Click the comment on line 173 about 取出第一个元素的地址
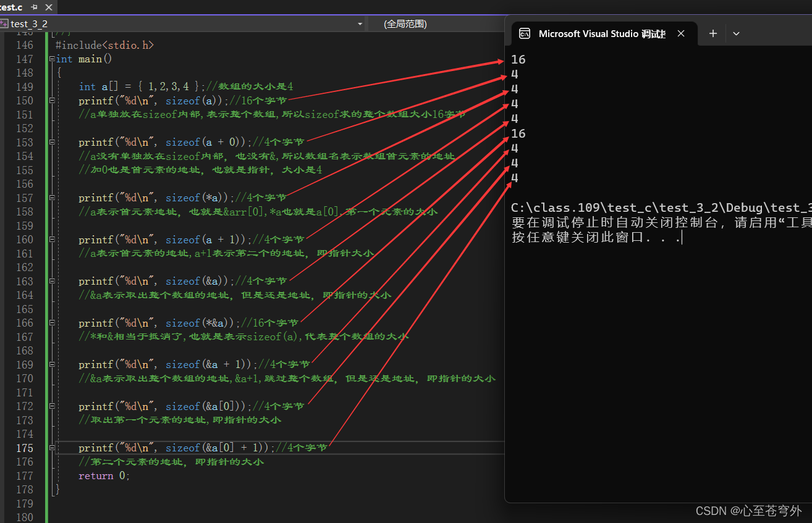Image resolution: width=812 pixels, height=523 pixels. pyautogui.click(x=180, y=420)
